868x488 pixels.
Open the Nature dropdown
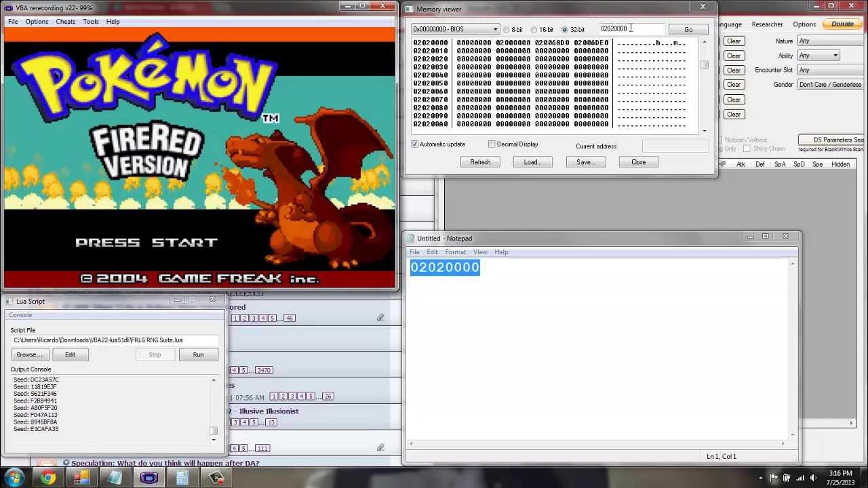tap(829, 41)
